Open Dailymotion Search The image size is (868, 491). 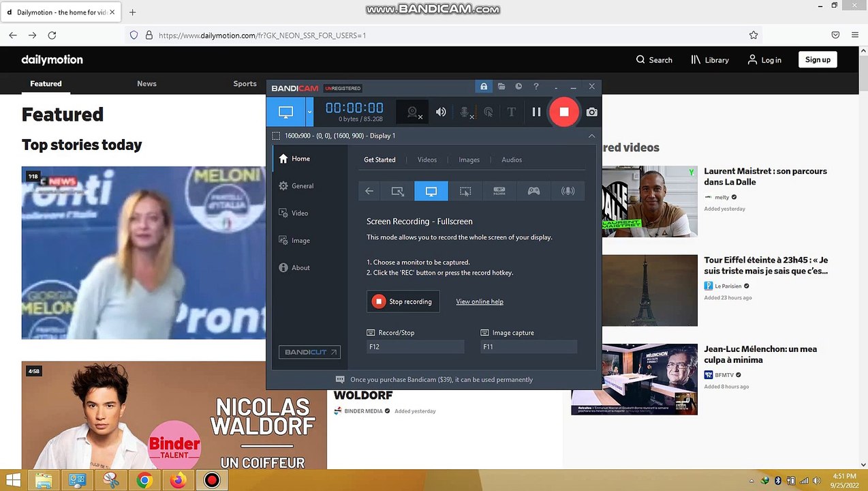tap(654, 60)
